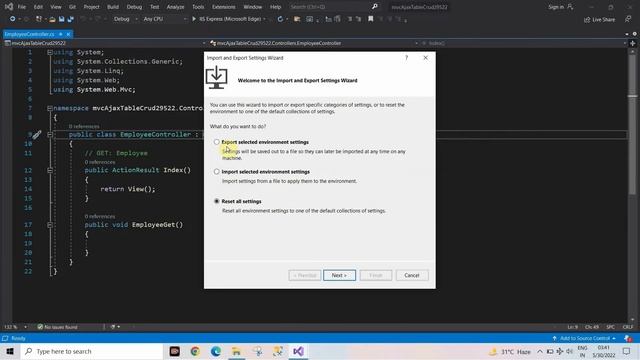Click the No issues found indicator
Screen dimensions: 640x360
click(57, 327)
